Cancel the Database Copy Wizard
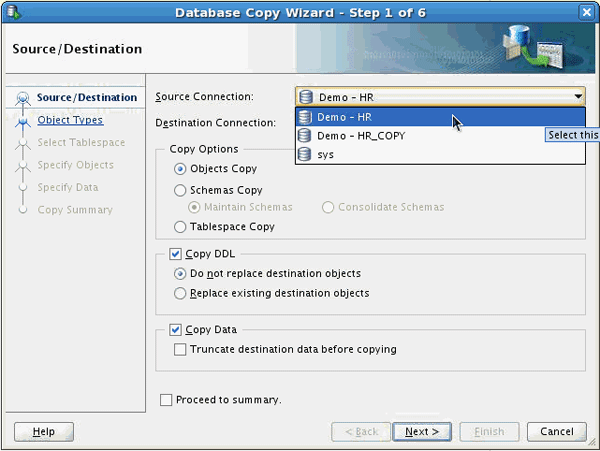Viewport: 600px width, 451px height. point(556,431)
